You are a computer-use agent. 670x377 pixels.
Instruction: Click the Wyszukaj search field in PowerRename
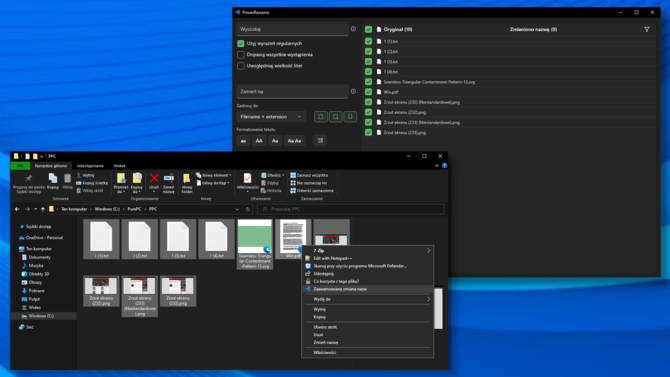pyautogui.click(x=293, y=29)
